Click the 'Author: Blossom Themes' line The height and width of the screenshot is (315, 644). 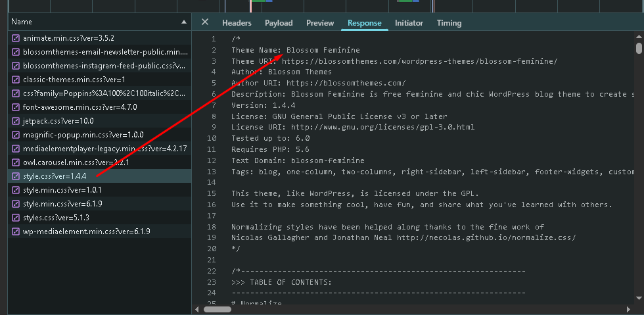point(281,72)
